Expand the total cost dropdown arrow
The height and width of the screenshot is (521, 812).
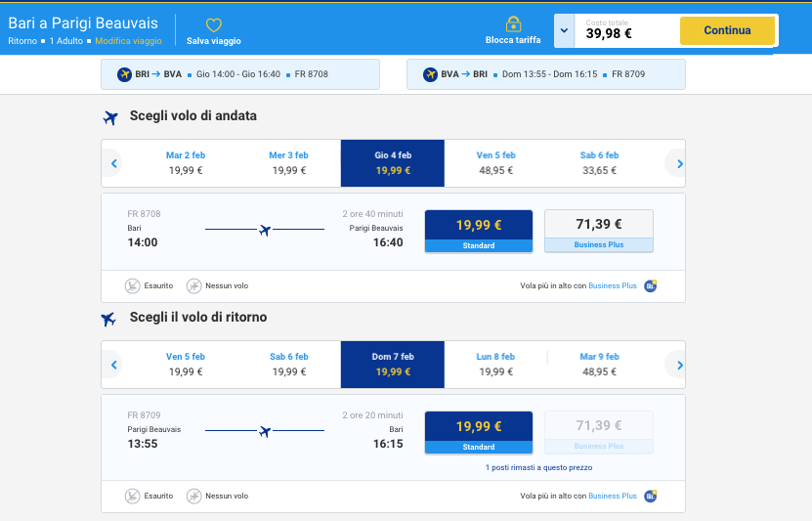click(563, 31)
